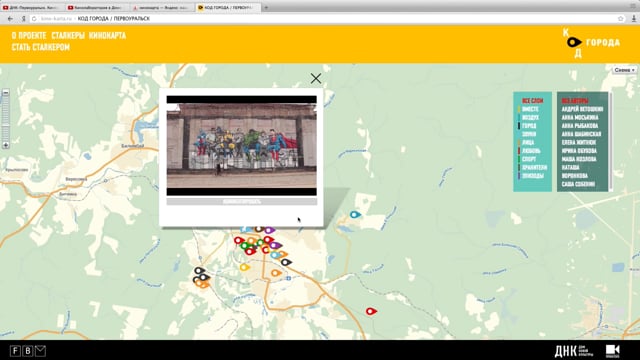Open the КИНОКАРТА menu item
Screen dimensions: 640x360
(x=107, y=36)
